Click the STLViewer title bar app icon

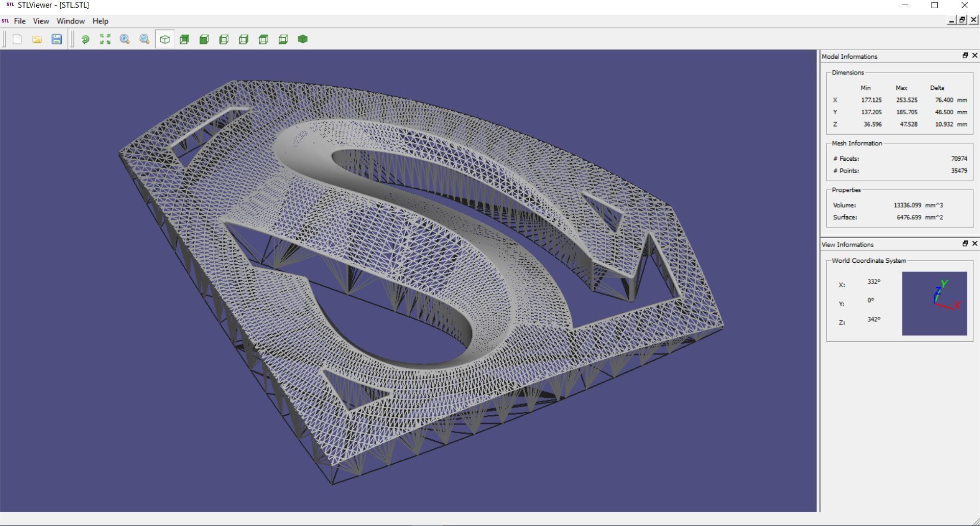(x=10, y=5)
